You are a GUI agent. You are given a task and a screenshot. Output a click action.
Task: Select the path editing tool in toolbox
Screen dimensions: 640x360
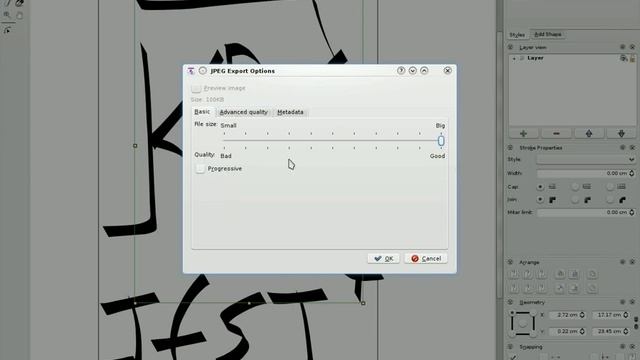[x=7, y=30]
